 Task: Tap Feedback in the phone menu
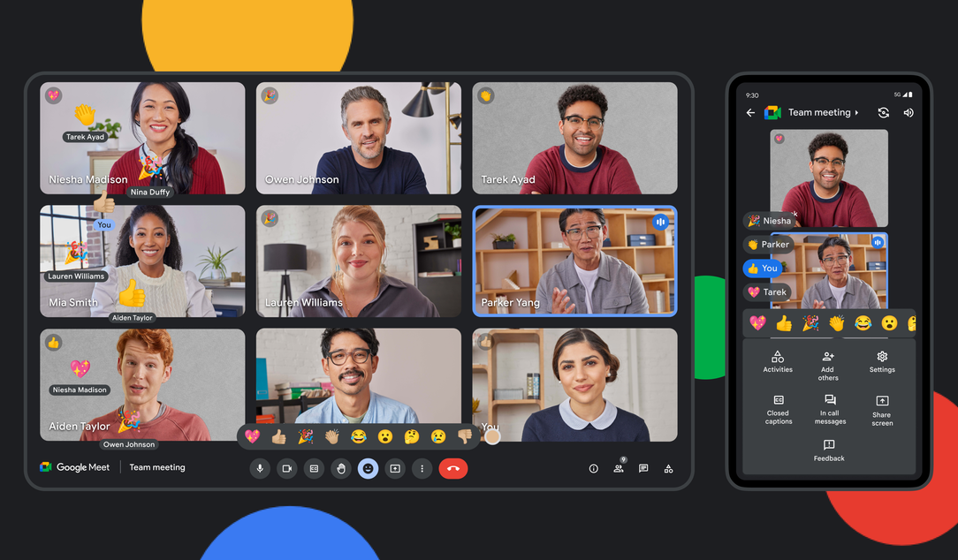(x=829, y=450)
